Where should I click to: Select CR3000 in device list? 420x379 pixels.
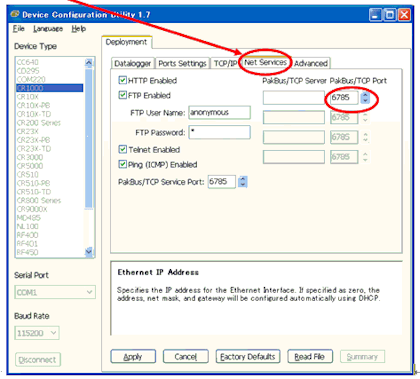30,157
